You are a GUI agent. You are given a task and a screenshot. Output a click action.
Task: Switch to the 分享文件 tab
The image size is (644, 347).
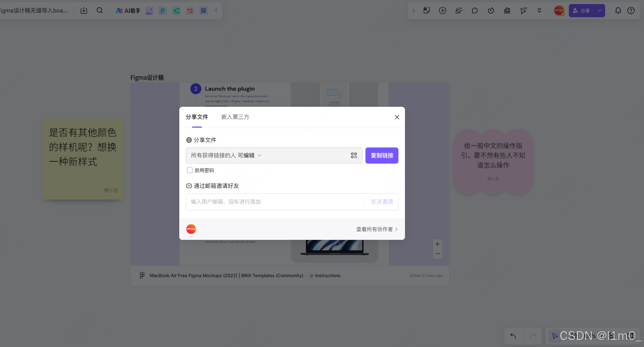pyautogui.click(x=197, y=117)
